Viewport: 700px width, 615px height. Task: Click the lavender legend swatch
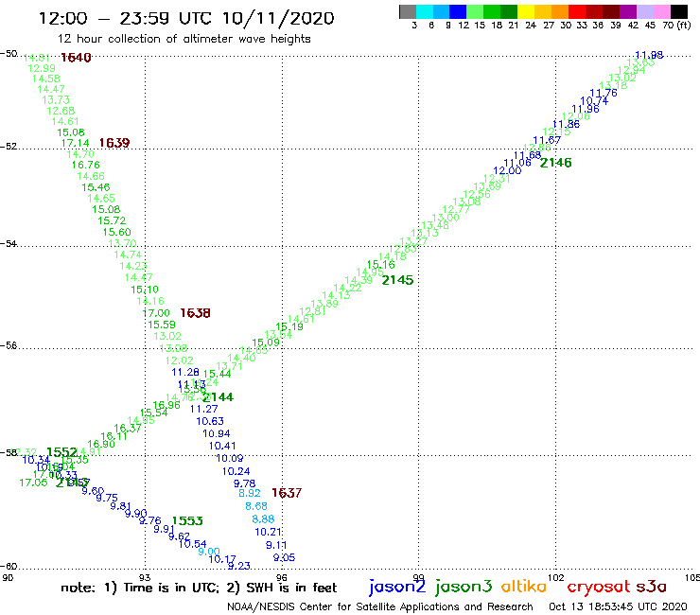pyautogui.click(x=645, y=11)
